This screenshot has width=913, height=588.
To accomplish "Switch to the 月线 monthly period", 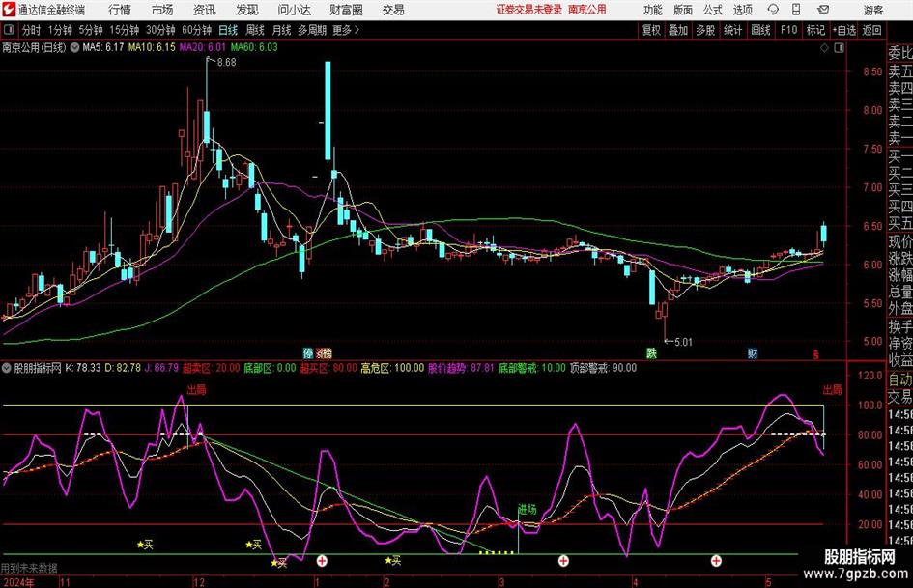I will (x=282, y=30).
